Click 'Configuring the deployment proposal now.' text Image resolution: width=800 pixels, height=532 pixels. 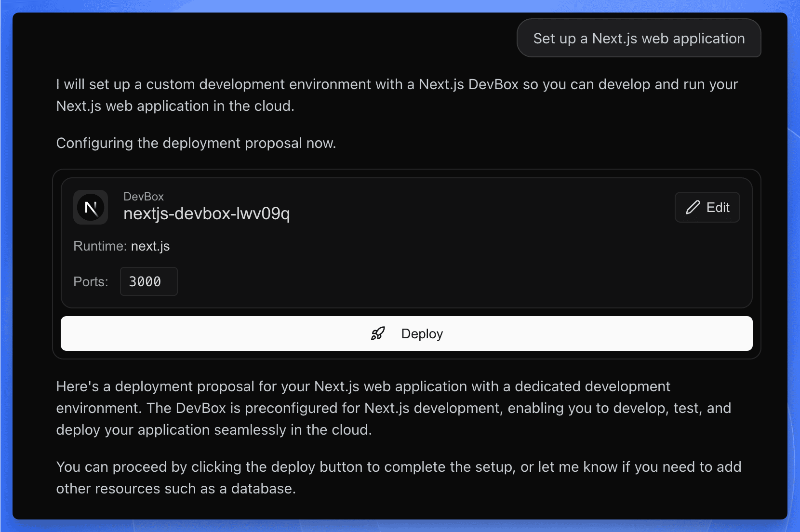click(x=196, y=143)
